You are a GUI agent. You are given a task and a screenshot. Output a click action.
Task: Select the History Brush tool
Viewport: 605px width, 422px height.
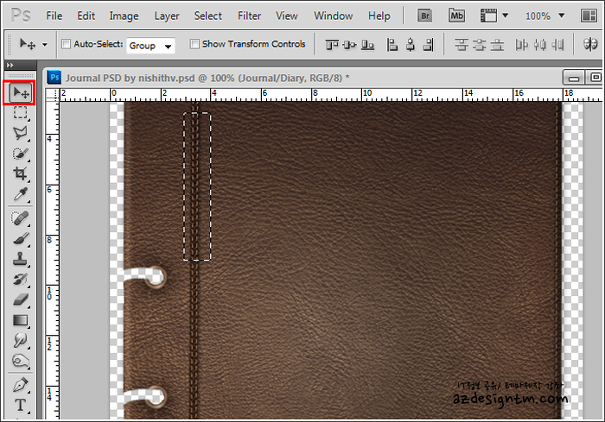pos(20,279)
